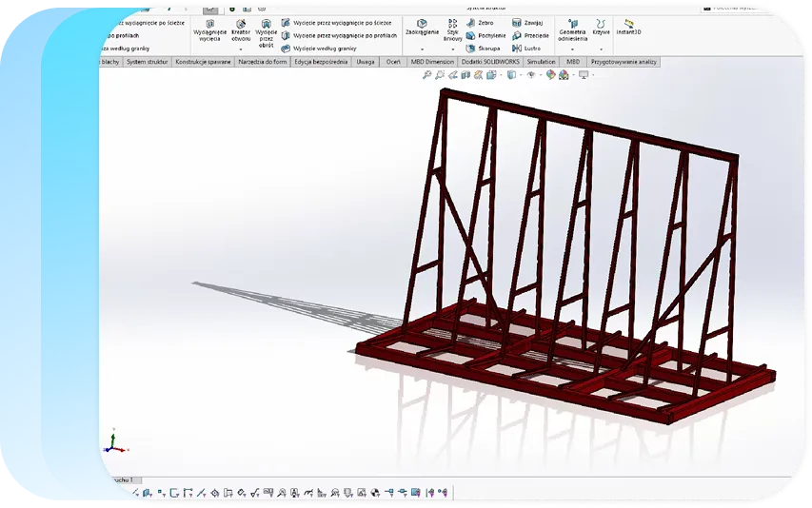Click the Zaokrąglenie fillet tool
812x508 pixels.
[422, 27]
